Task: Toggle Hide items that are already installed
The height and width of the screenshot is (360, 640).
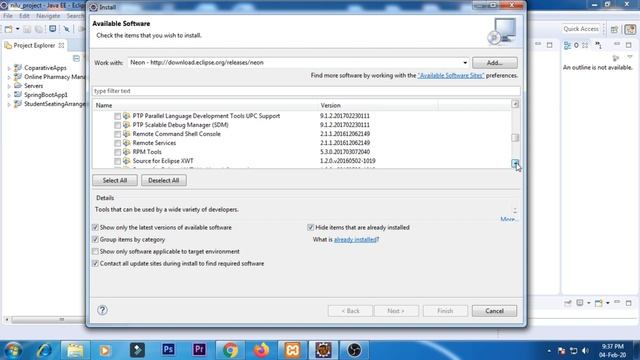Action: (x=311, y=227)
